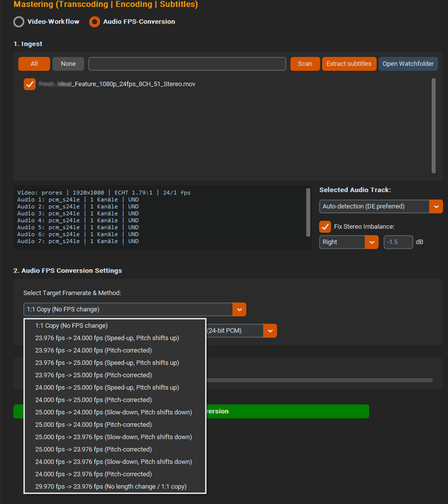Click the None button in Ingest
The height and width of the screenshot is (504, 448).
68,63
